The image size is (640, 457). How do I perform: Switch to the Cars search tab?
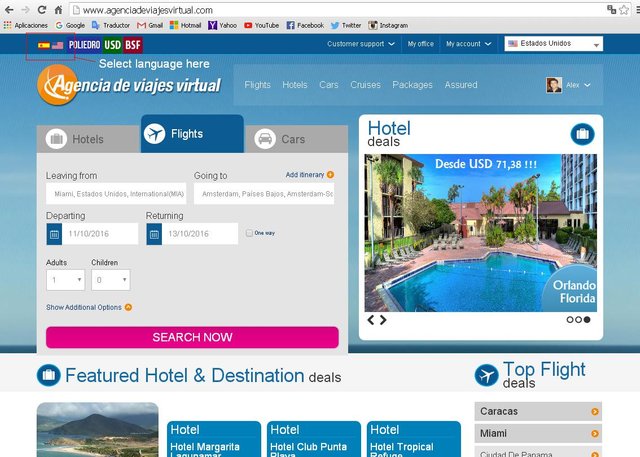pyautogui.click(x=297, y=139)
